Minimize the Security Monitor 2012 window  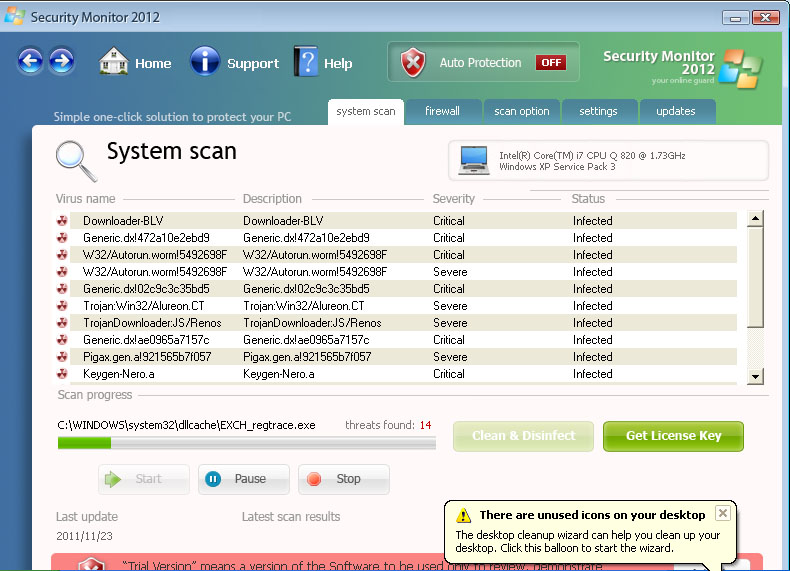pos(735,18)
